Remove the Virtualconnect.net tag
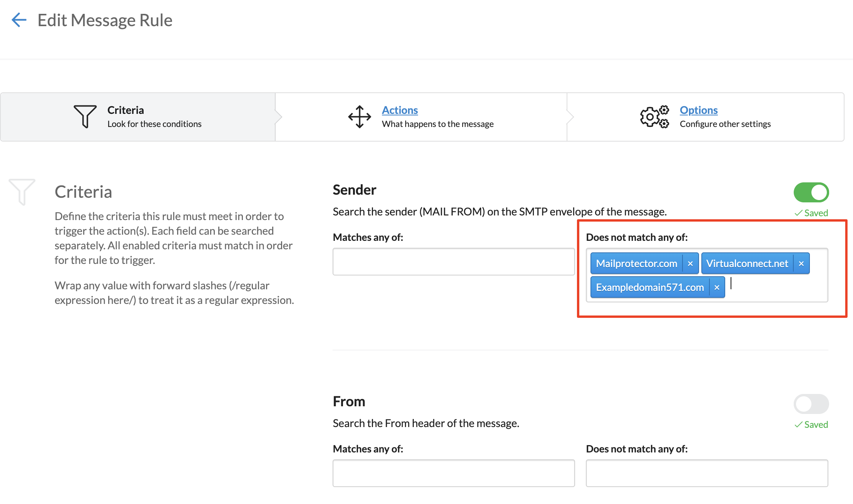The image size is (853, 504). pyautogui.click(x=801, y=264)
